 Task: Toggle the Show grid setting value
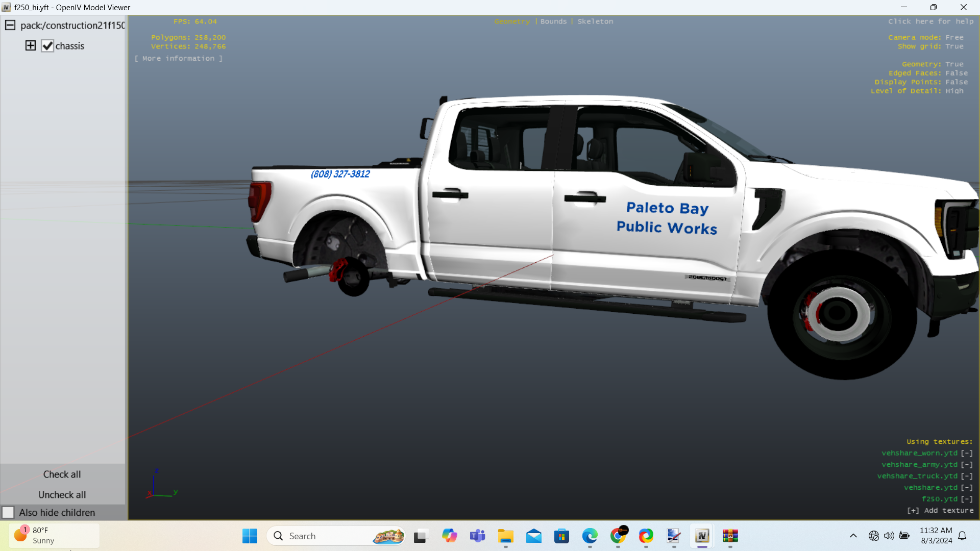pyautogui.click(x=954, y=46)
